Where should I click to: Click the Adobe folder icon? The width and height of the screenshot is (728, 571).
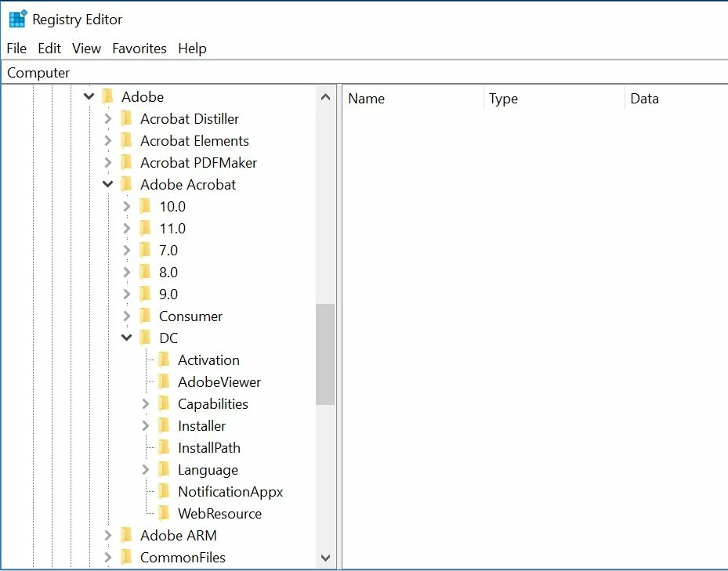[x=107, y=96]
